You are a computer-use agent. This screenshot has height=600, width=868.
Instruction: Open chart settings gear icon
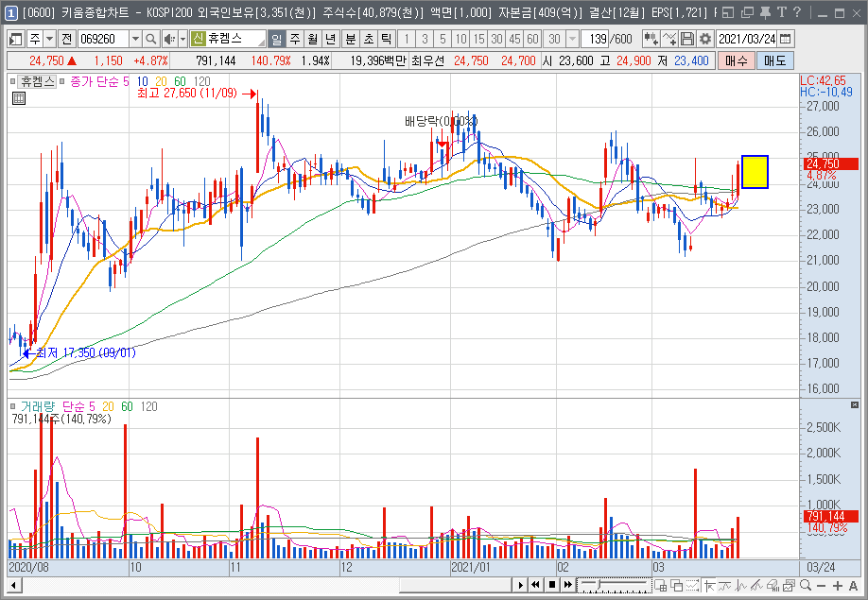point(704,39)
